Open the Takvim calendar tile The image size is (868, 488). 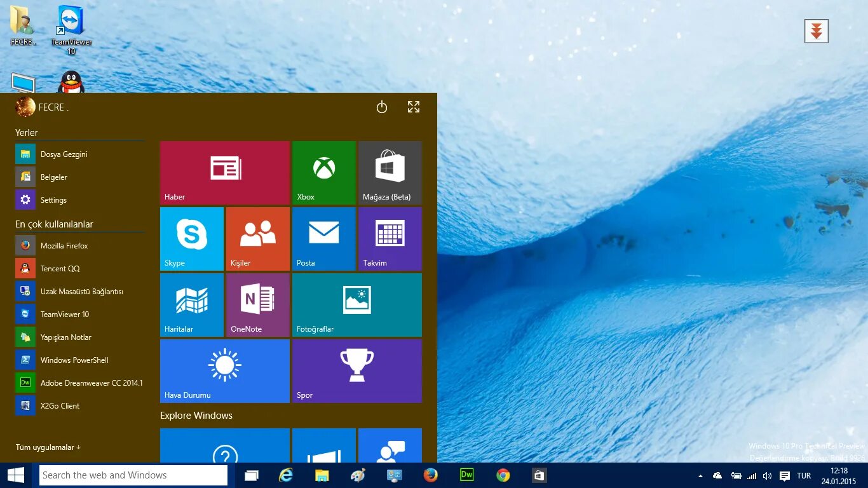390,239
